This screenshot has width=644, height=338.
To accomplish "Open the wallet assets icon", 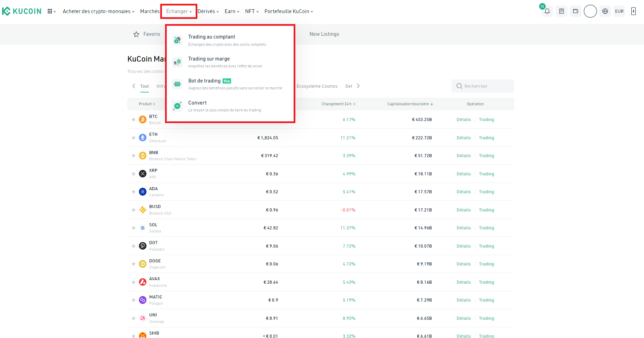I will point(576,11).
